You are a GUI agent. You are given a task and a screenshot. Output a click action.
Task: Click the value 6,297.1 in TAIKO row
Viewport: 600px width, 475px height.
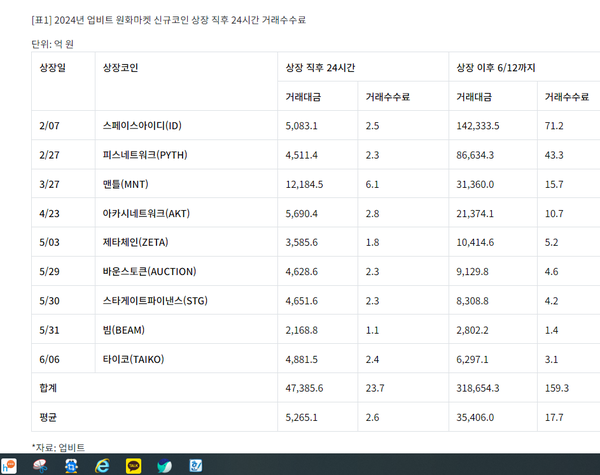click(x=472, y=359)
